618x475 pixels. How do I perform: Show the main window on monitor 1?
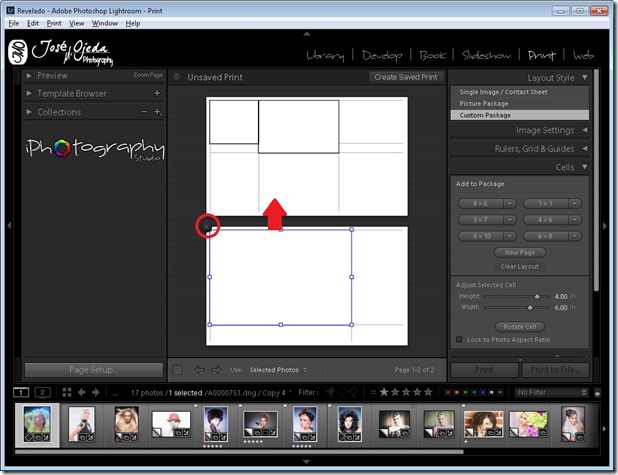tap(21, 392)
